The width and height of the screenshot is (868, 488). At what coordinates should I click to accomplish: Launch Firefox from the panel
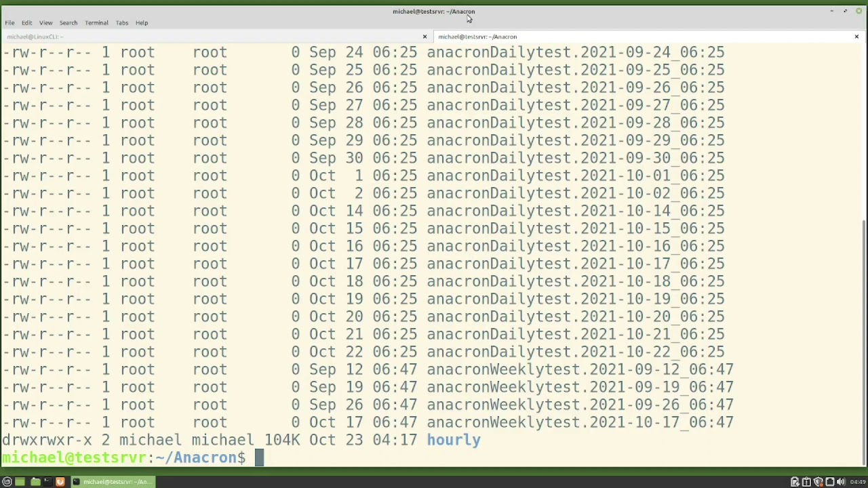[x=60, y=482]
